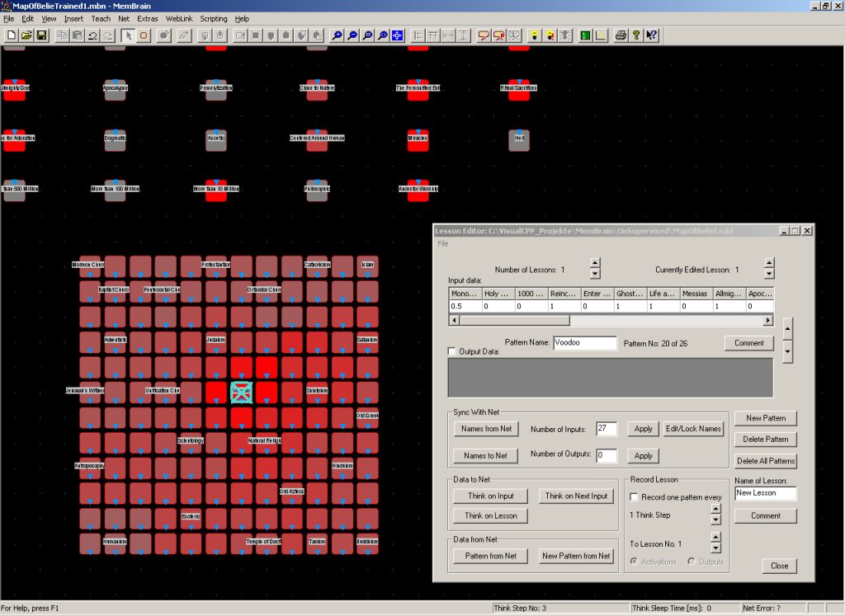
Task: Select the arrow pointer tool
Action: [128, 35]
